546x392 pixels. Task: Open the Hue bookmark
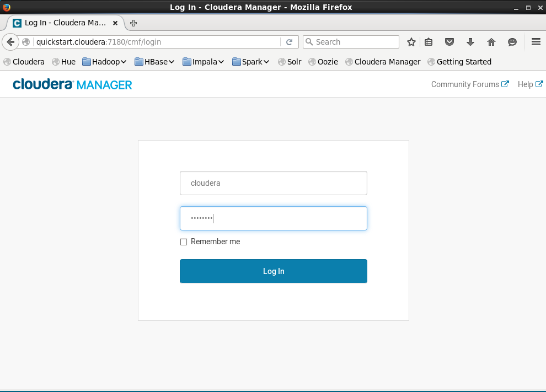coord(64,62)
